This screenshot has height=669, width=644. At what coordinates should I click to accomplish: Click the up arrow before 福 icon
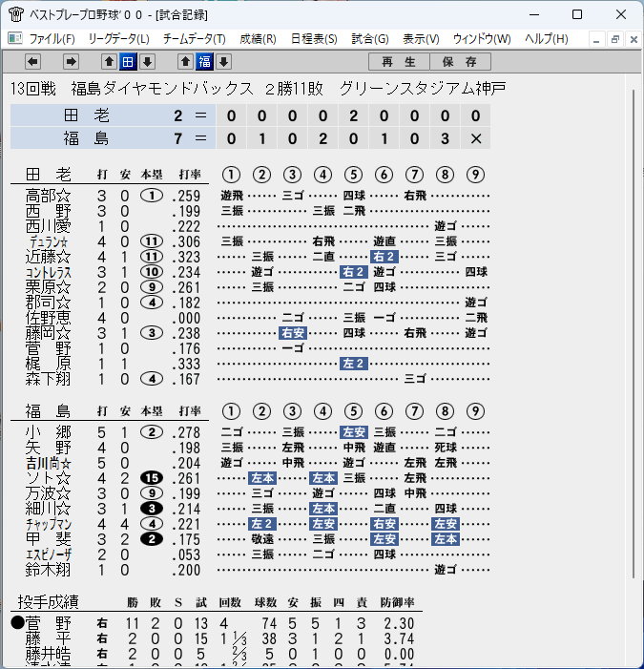tap(185, 62)
